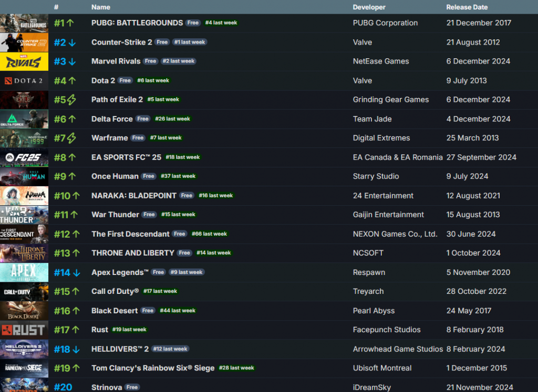Image resolution: width=538 pixels, height=392 pixels.
Task: Click the blue down arrow at rank #14
Action: pyautogui.click(x=77, y=273)
